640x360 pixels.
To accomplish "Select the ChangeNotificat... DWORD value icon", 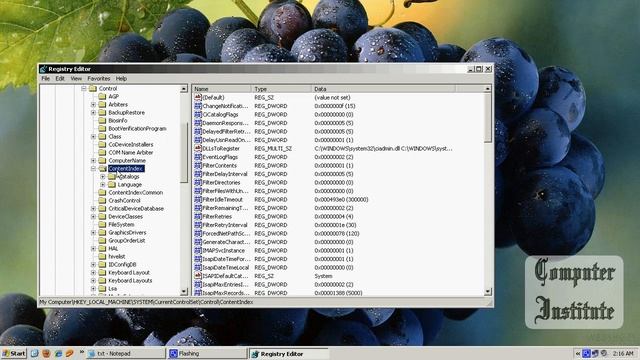I will click(x=198, y=106).
